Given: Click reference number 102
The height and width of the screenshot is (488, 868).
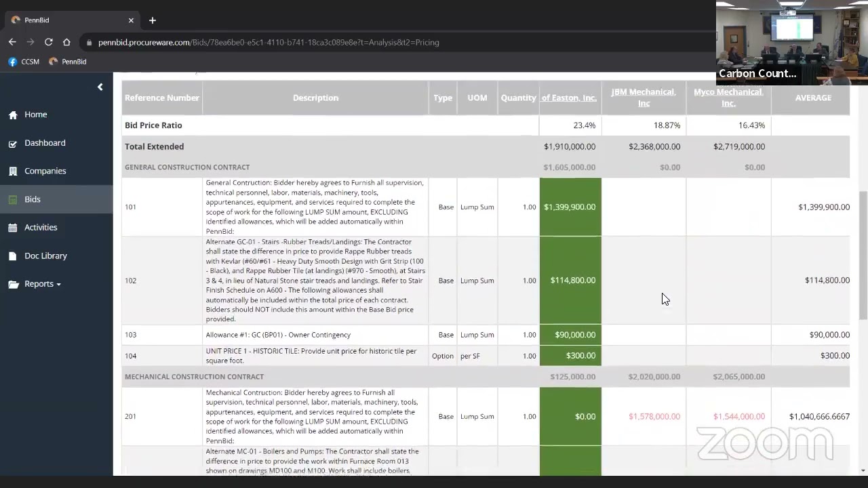Looking at the screenshot, I should tap(130, 280).
